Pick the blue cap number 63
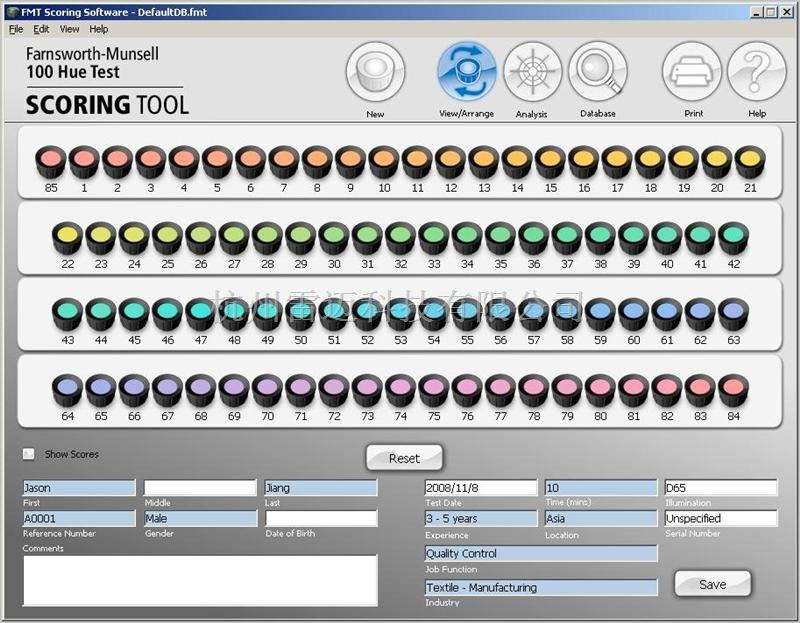 click(x=734, y=314)
